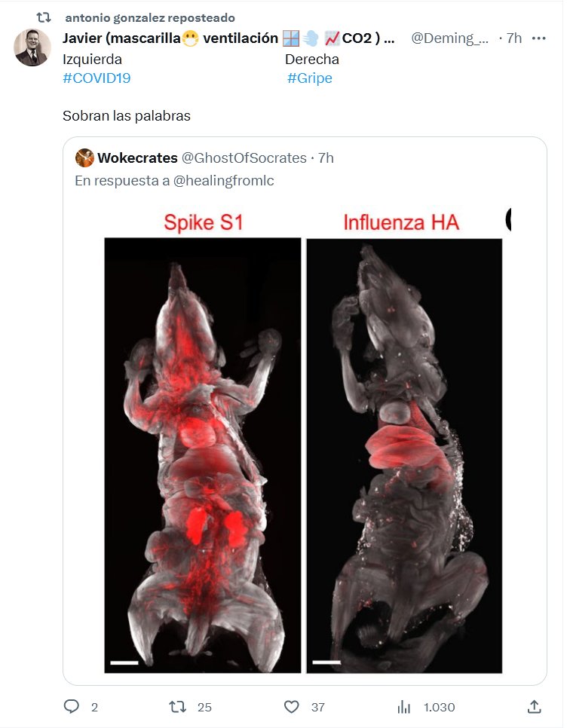Open view analytics bar chart icon
570x728 pixels.
tap(404, 707)
